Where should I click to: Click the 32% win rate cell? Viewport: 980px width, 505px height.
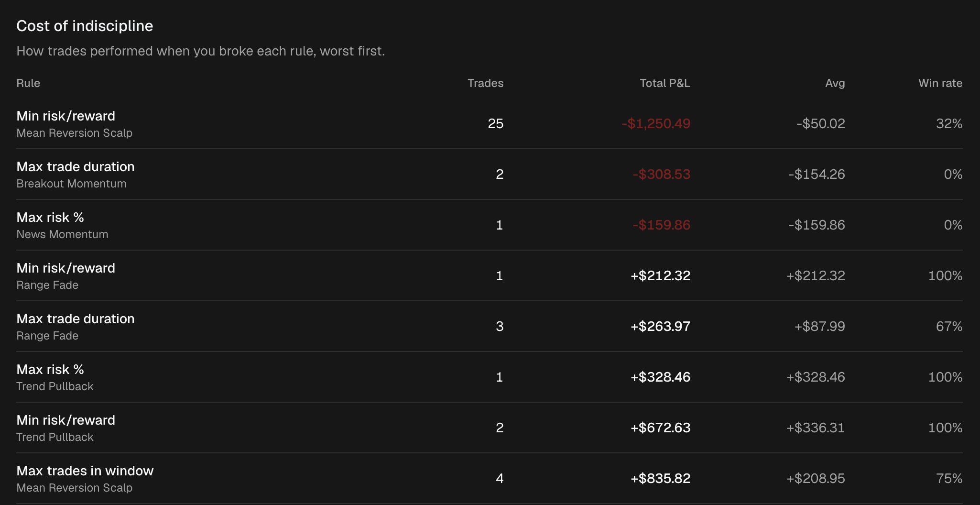click(949, 123)
